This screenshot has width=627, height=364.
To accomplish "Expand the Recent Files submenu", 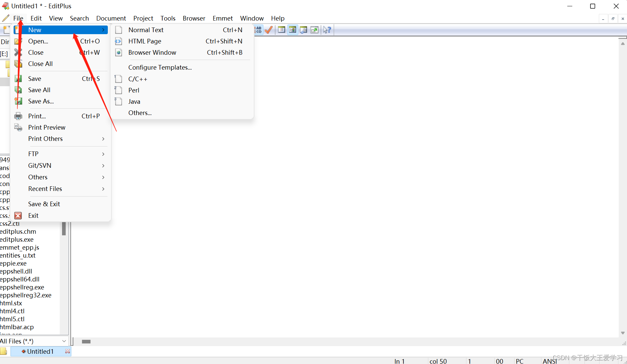I will (x=104, y=189).
